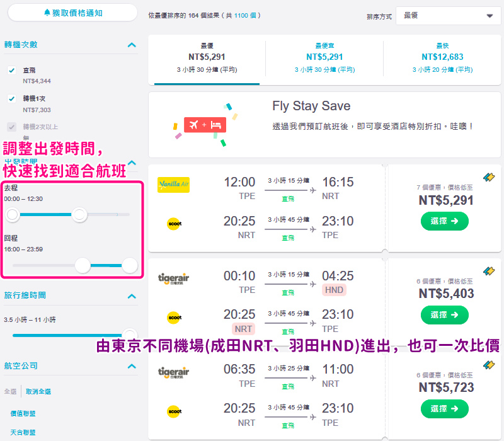The image size is (504, 441).
Task: Switch to the 最便宜 cheapest tab
Action: [x=324, y=58]
